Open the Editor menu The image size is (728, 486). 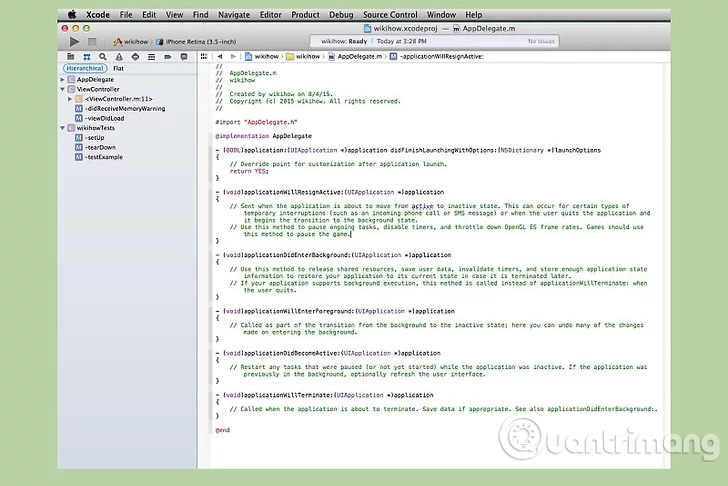click(x=271, y=15)
